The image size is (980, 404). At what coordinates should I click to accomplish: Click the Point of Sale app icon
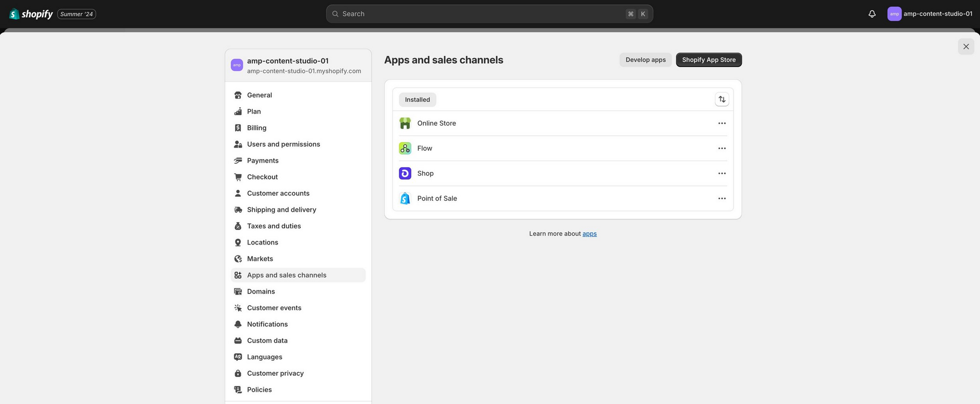pyautogui.click(x=405, y=199)
